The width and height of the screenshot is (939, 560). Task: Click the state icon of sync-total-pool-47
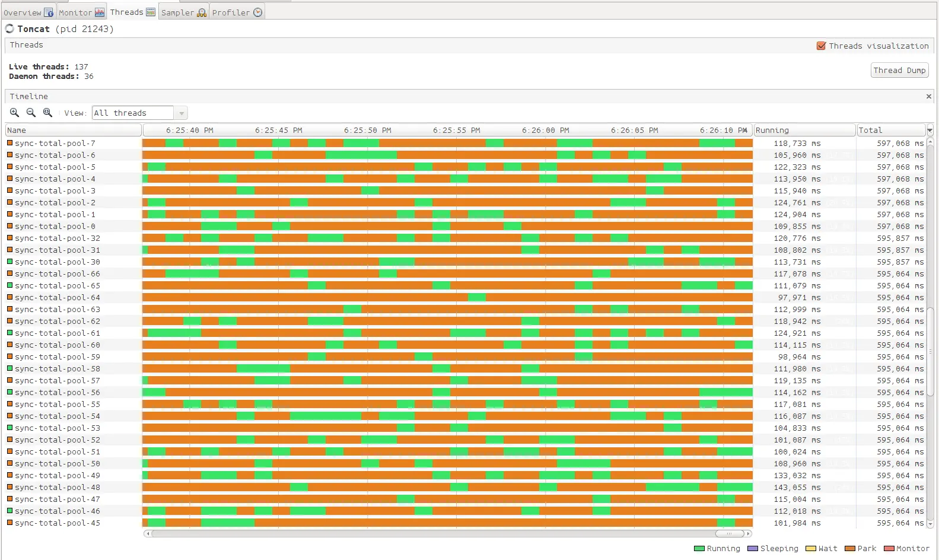click(x=9, y=498)
